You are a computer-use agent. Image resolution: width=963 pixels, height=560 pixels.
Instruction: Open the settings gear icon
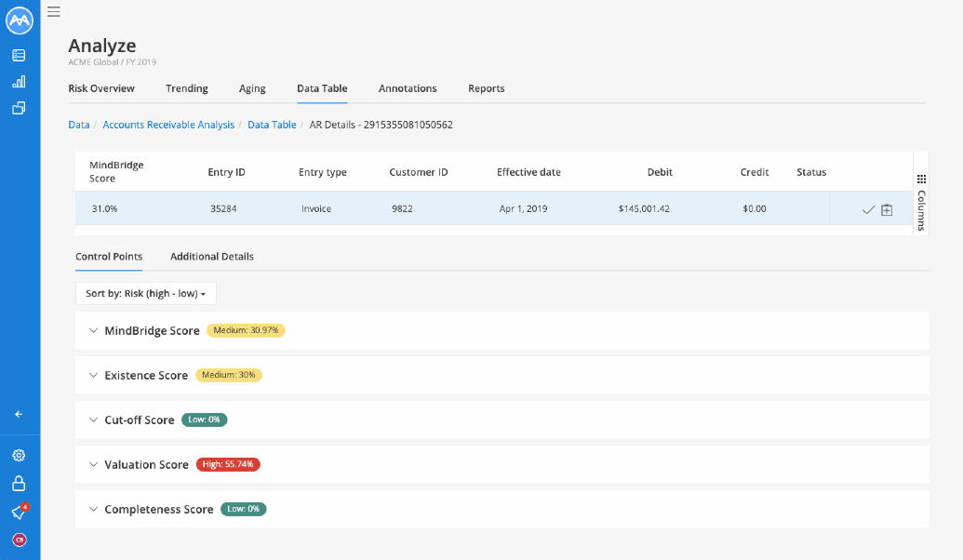(19, 455)
